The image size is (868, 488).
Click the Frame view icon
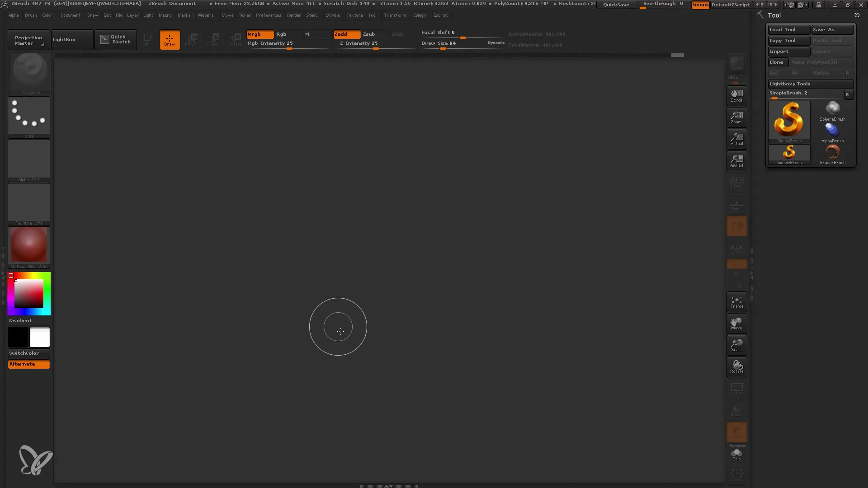[736, 302]
